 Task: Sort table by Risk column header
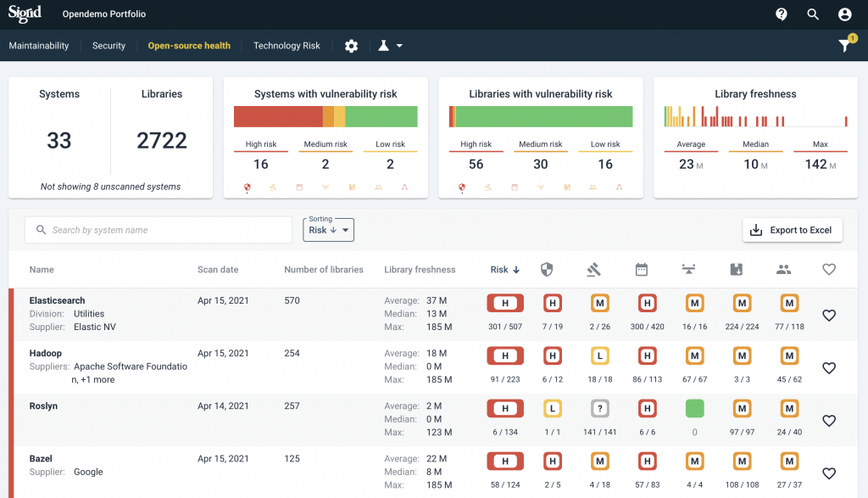pos(505,269)
